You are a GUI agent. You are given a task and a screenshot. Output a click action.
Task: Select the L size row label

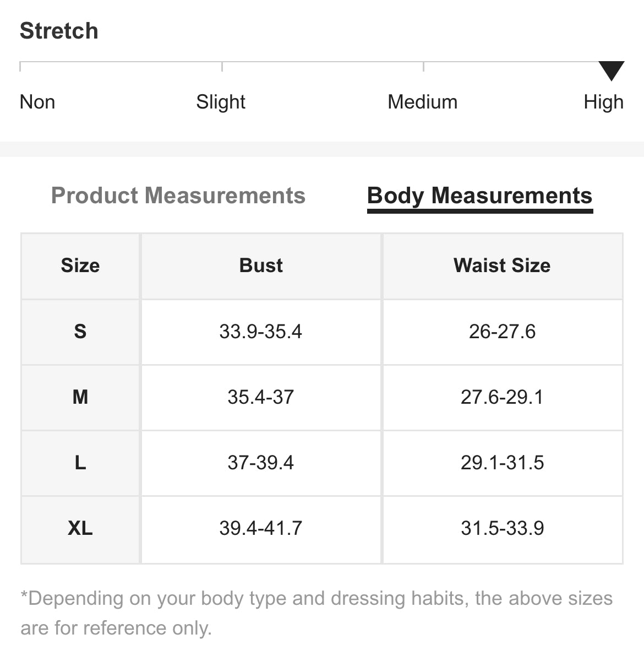(x=80, y=463)
